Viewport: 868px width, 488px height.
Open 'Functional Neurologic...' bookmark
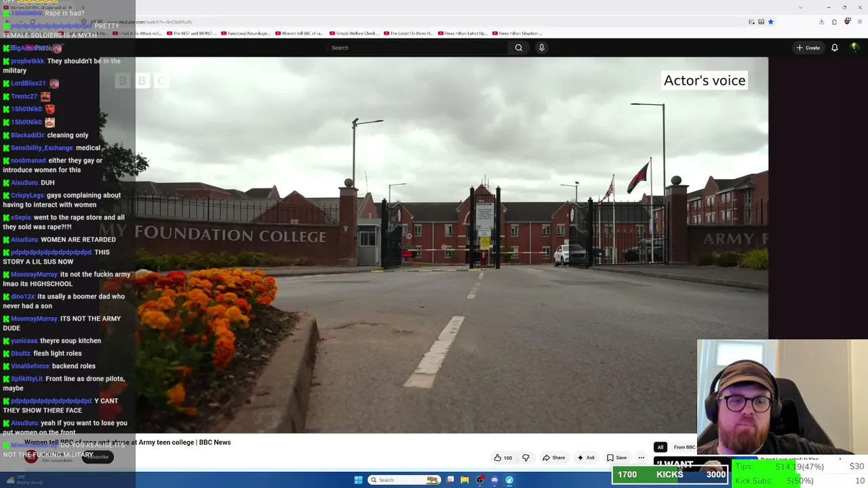[245, 33]
